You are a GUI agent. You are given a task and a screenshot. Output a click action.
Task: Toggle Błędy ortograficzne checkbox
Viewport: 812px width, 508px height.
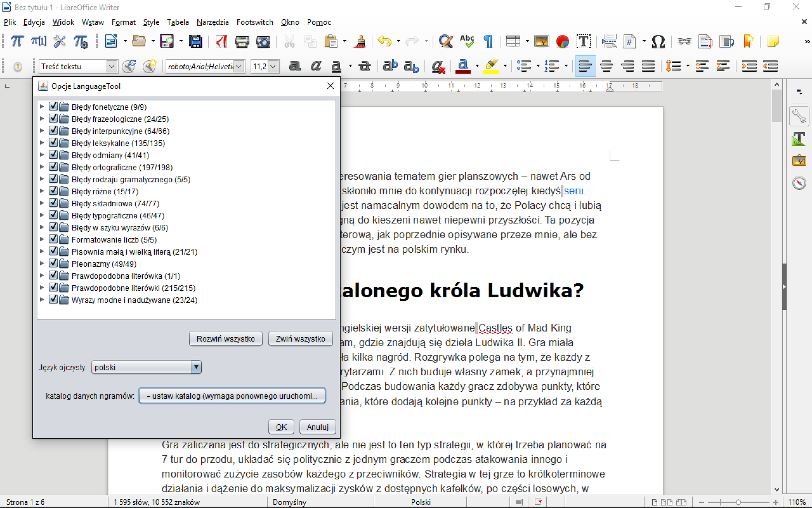53,167
